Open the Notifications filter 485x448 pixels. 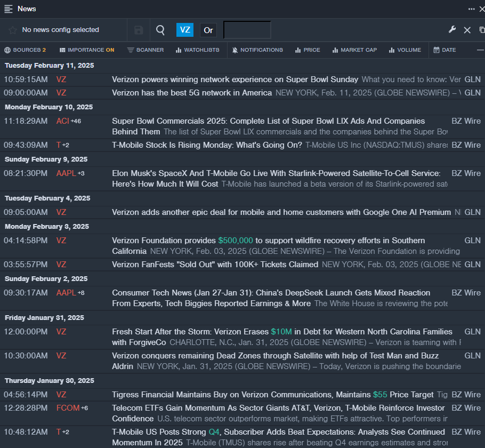click(257, 50)
